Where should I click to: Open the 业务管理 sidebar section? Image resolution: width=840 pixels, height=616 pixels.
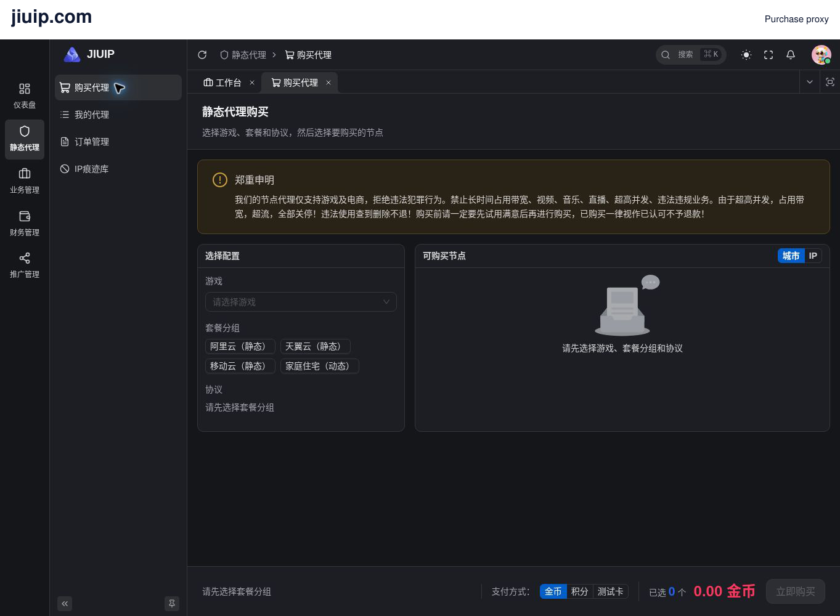pos(25,181)
